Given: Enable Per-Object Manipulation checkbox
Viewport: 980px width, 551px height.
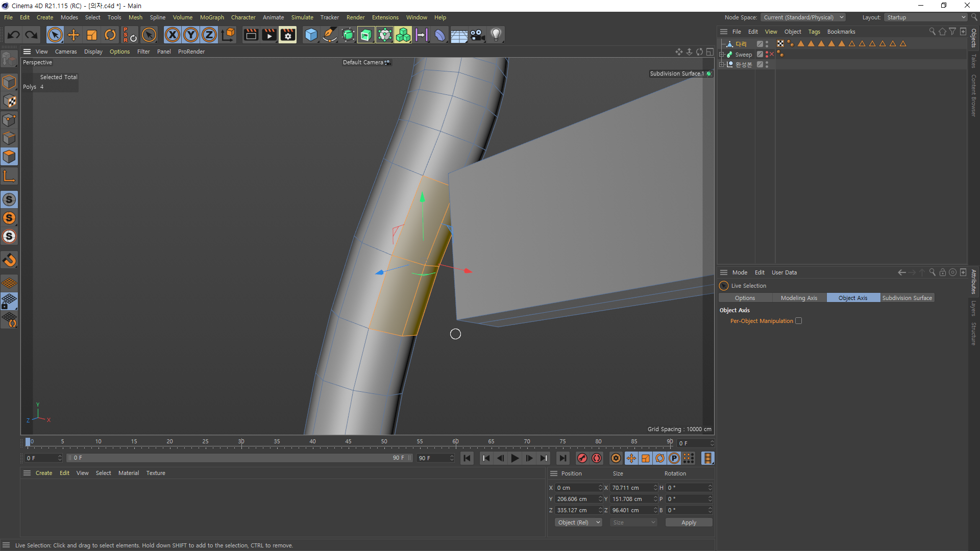Looking at the screenshot, I should click(799, 321).
